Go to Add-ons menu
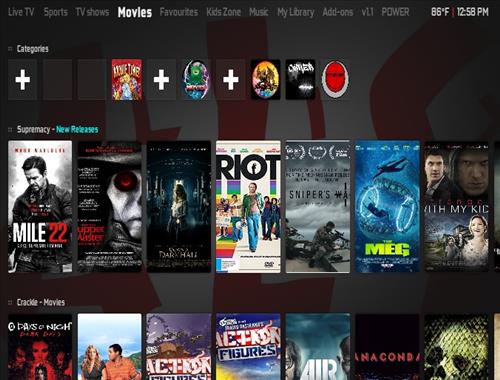Image resolution: width=500 pixels, height=380 pixels. [x=338, y=12]
